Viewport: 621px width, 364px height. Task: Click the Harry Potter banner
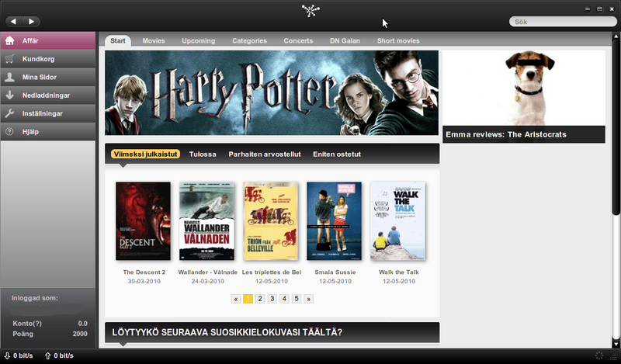[x=272, y=92]
